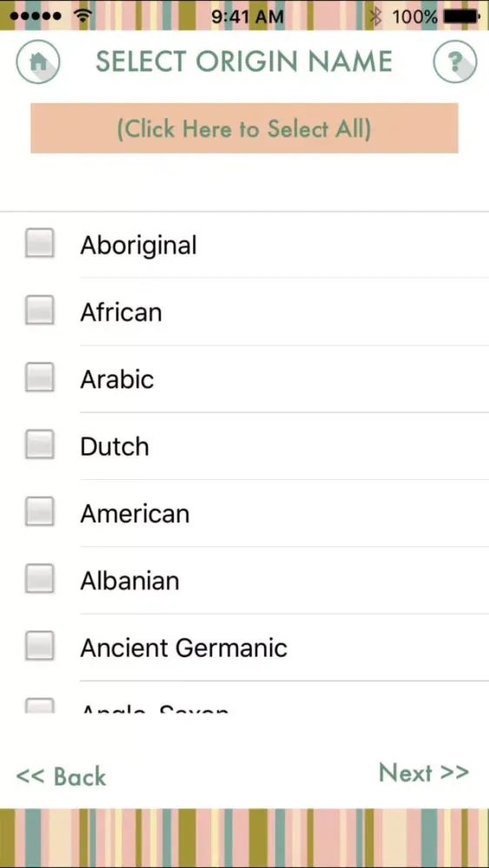
Task: Check the Aboriginal checkbox
Action: [x=39, y=244]
